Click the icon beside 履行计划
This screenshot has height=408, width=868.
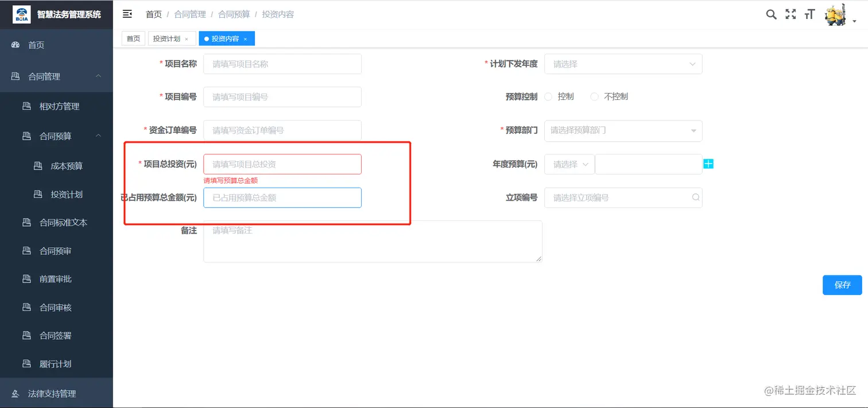click(x=26, y=364)
